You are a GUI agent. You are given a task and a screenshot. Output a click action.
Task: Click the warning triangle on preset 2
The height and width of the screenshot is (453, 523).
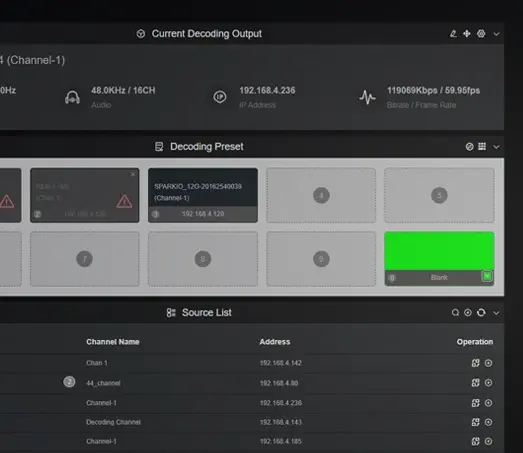[x=124, y=201]
